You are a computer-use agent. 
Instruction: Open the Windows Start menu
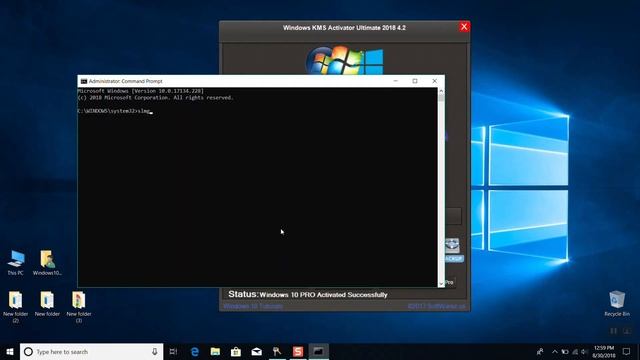point(10,351)
